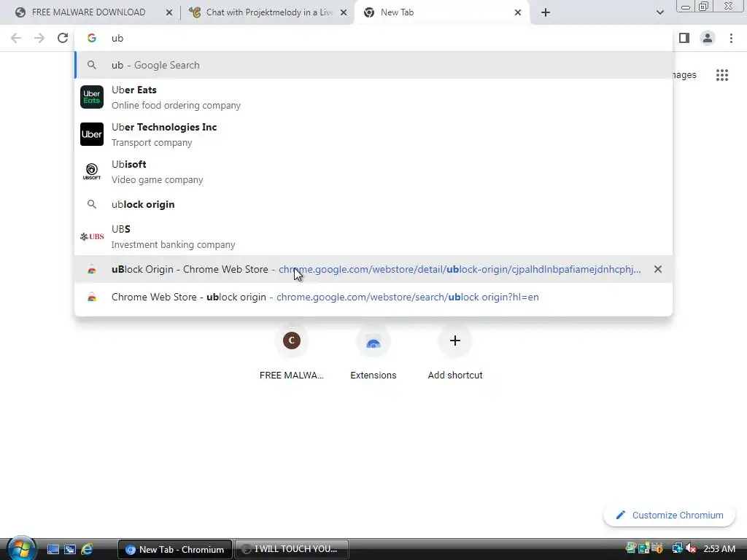The image size is (747, 560).
Task: Switch to FREE MALWARE DOWNLOAD tab
Action: click(x=88, y=12)
